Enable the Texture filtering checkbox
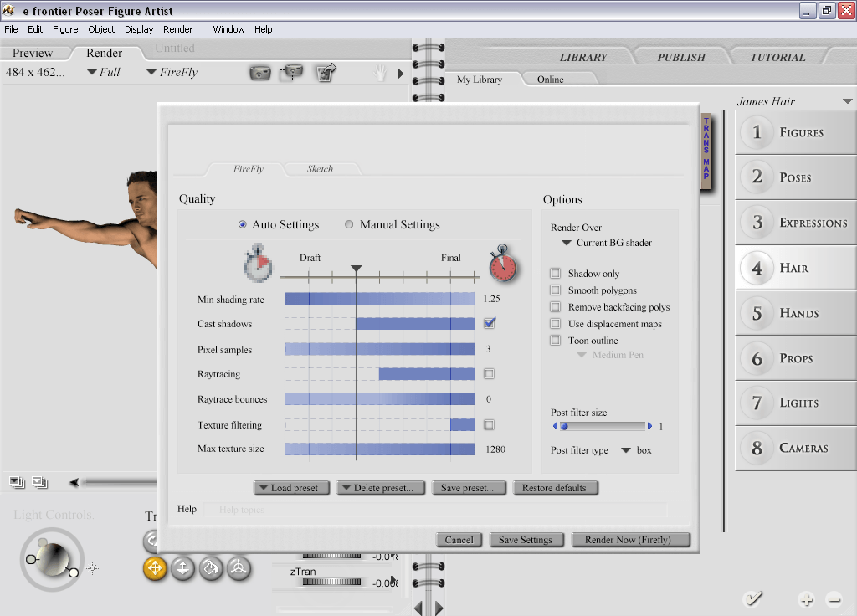Viewport: 857px width, 616px height. [x=489, y=424]
